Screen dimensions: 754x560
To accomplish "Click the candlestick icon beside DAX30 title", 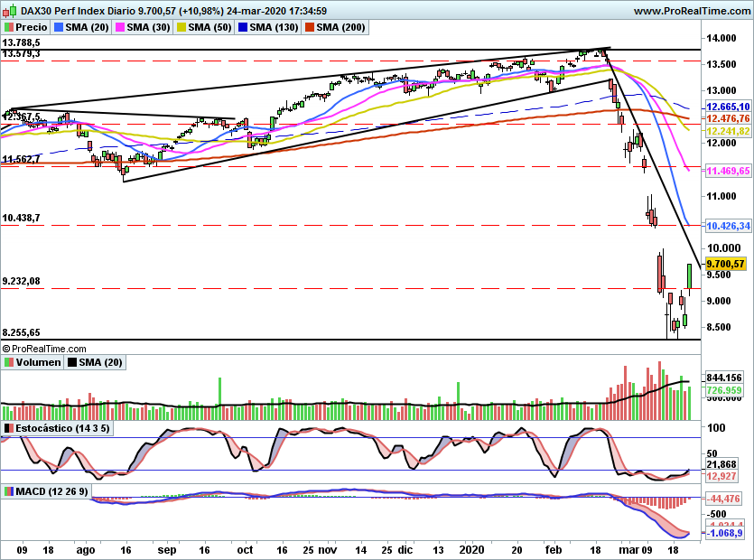I will tap(8, 10).
